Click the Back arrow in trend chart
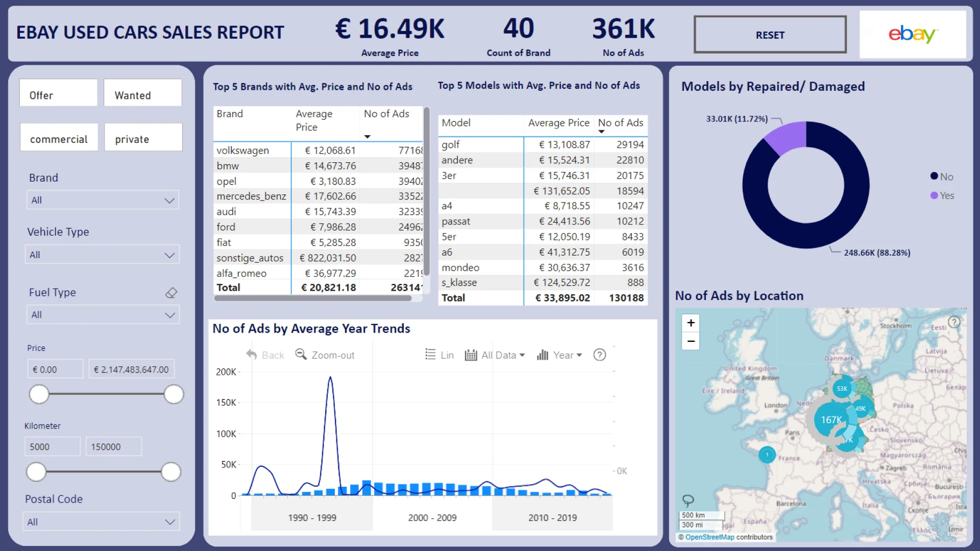 pyautogui.click(x=251, y=355)
